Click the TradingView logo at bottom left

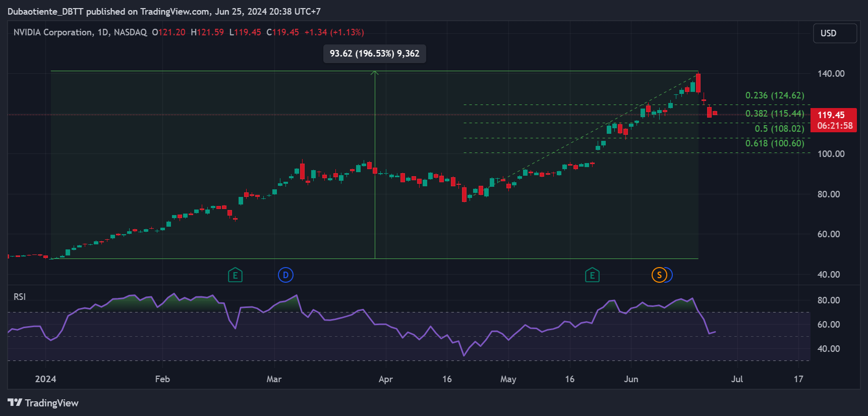coord(43,403)
